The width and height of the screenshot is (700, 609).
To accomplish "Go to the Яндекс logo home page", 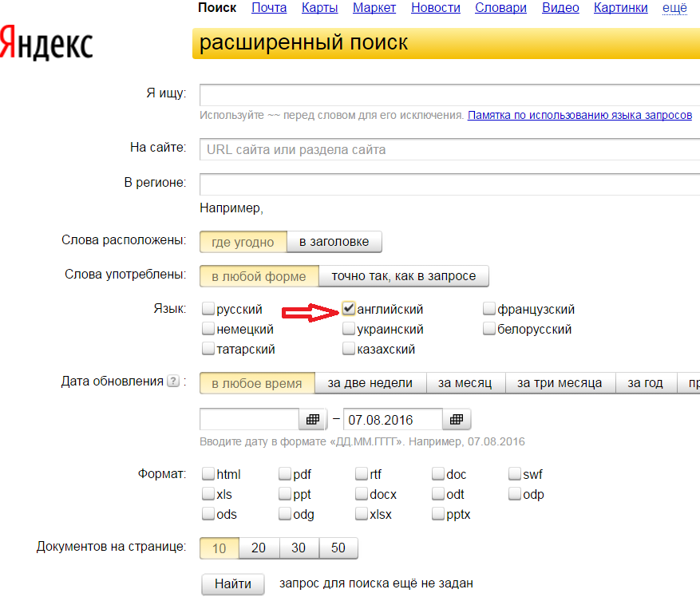I will [x=46, y=43].
